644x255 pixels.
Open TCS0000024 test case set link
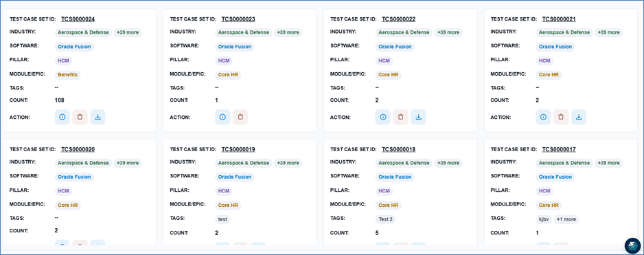point(78,19)
